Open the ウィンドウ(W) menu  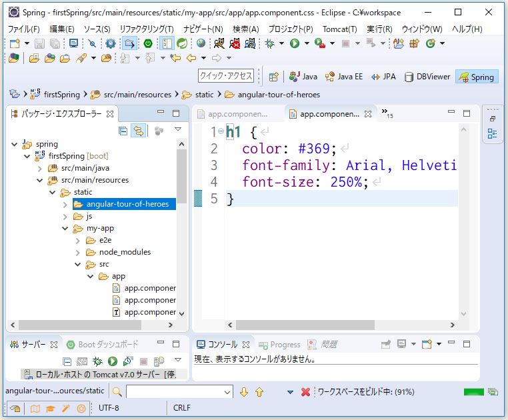[422, 29]
